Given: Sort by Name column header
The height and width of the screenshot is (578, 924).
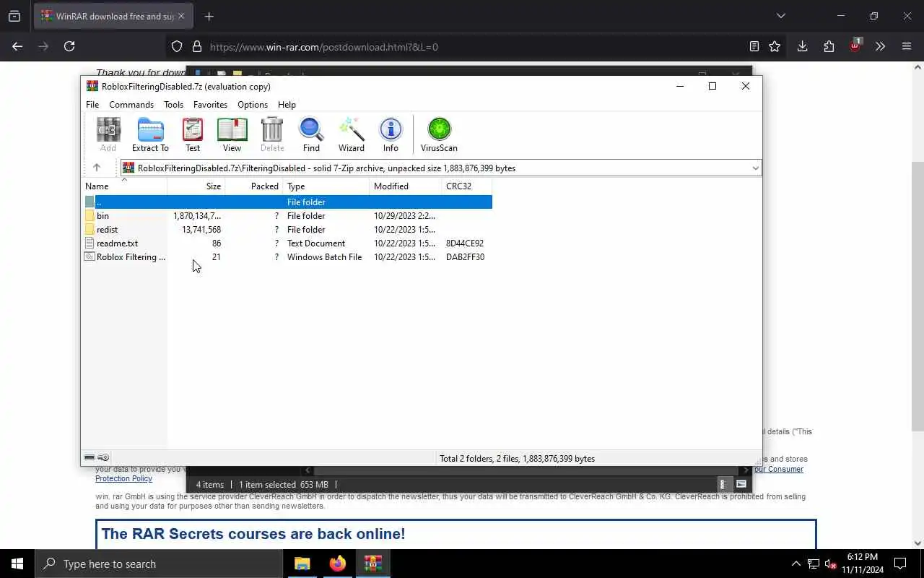Looking at the screenshot, I should (124, 186).
